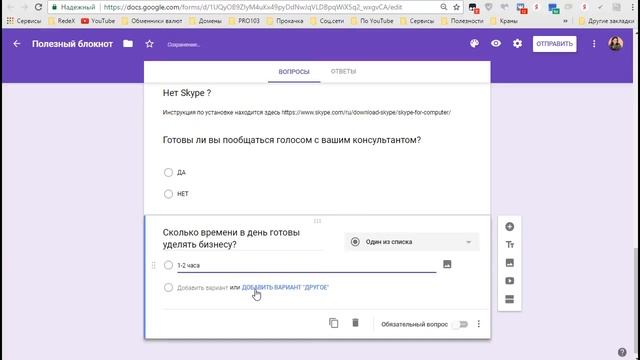Open the PRO103 bookmark folder
640x360 pixels.
coord(244,21)
